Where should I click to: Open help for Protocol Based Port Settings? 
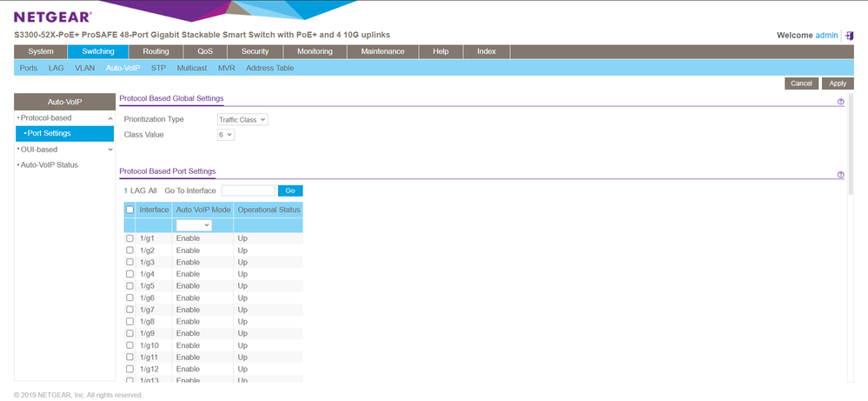point(841,175)
